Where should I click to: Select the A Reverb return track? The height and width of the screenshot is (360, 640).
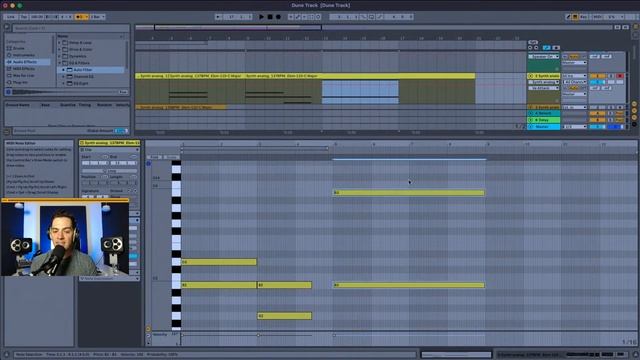click(543, 113)
